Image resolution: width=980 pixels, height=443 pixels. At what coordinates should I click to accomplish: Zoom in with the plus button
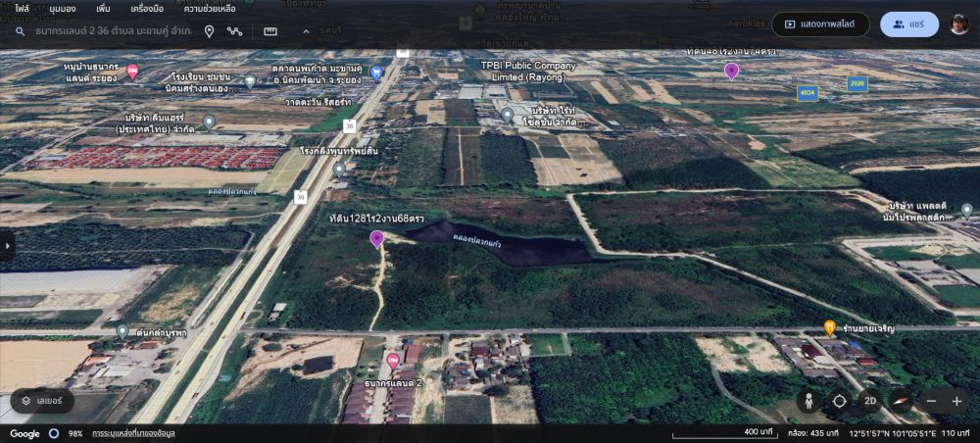[956, 401]
